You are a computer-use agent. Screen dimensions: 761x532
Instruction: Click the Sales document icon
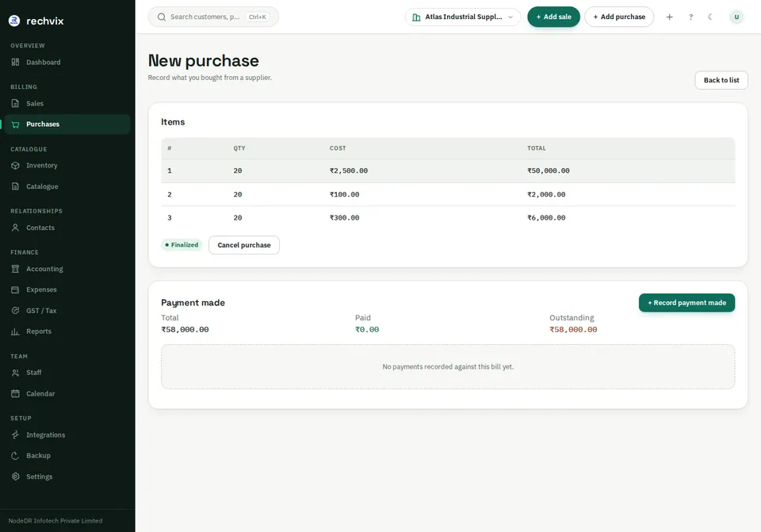16,103
